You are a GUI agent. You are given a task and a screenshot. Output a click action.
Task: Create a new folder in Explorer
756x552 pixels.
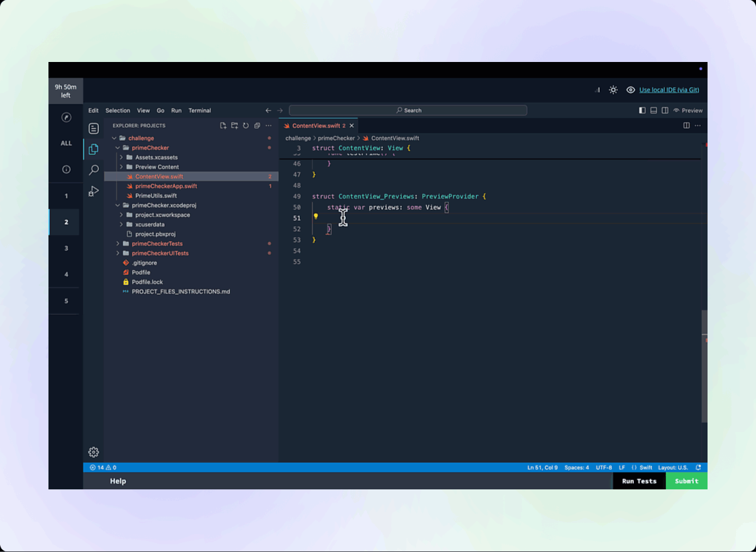(235, 126)
